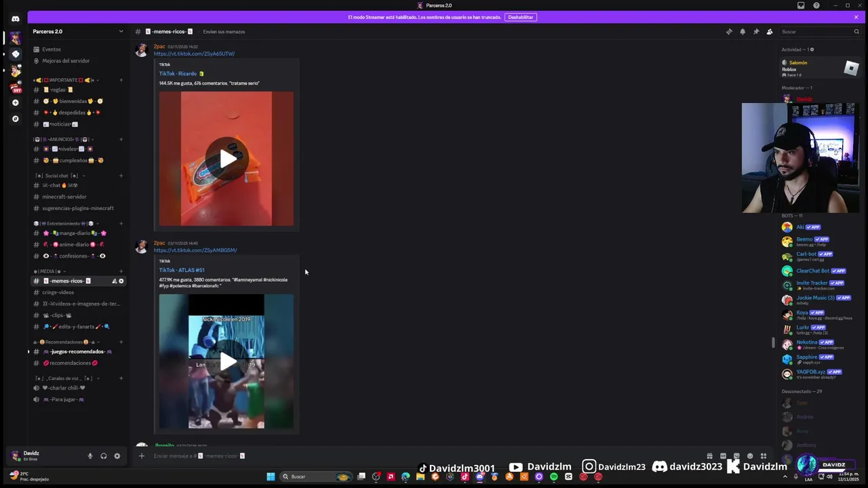
Task: Open notification settings bell icon
Action: [743, 32]
